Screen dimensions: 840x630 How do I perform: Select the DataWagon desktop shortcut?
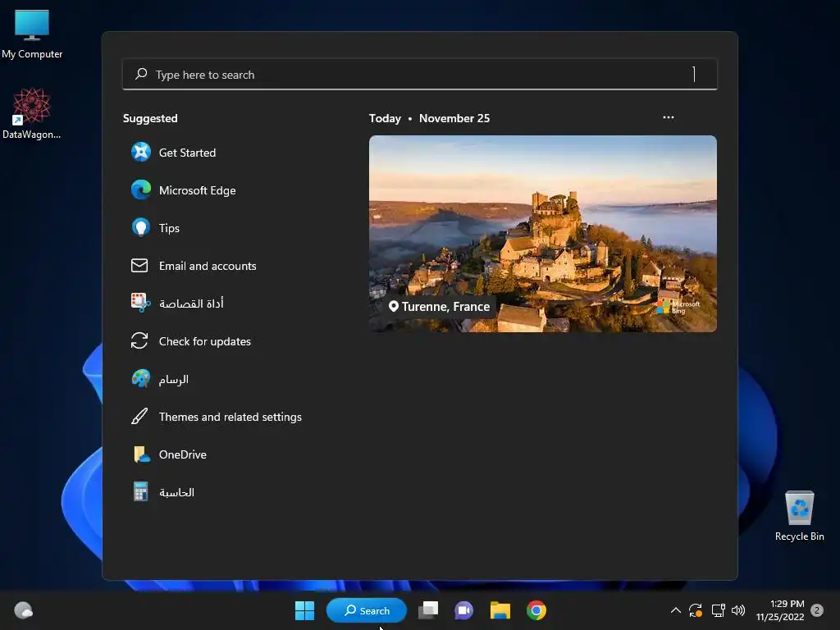[x=32, y=113]
